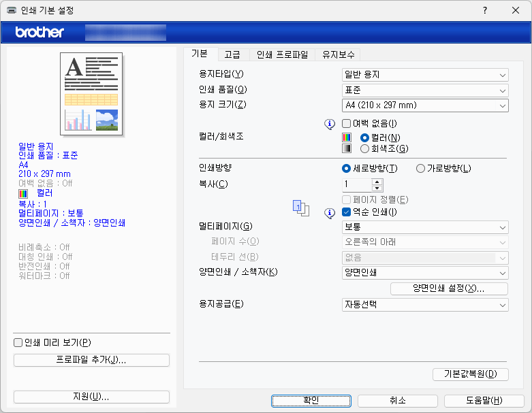This screenshot has width=532, height=413.
Task: Open the 유지보수 maintenance tab
Action: (x=339, y=54)
